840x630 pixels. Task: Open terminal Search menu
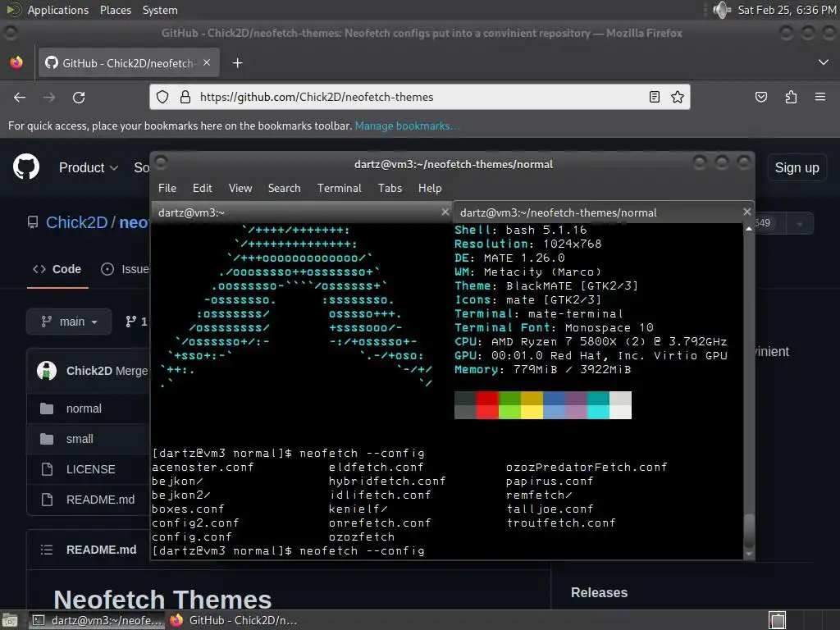tap(284, 188)
